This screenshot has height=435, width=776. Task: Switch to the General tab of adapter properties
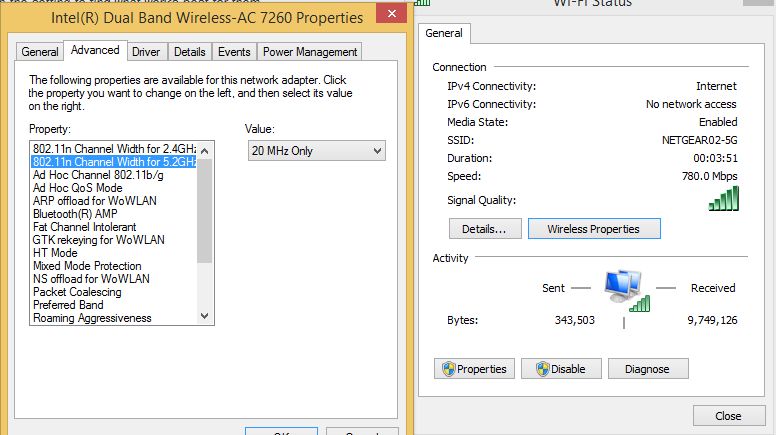pos(40,52)
